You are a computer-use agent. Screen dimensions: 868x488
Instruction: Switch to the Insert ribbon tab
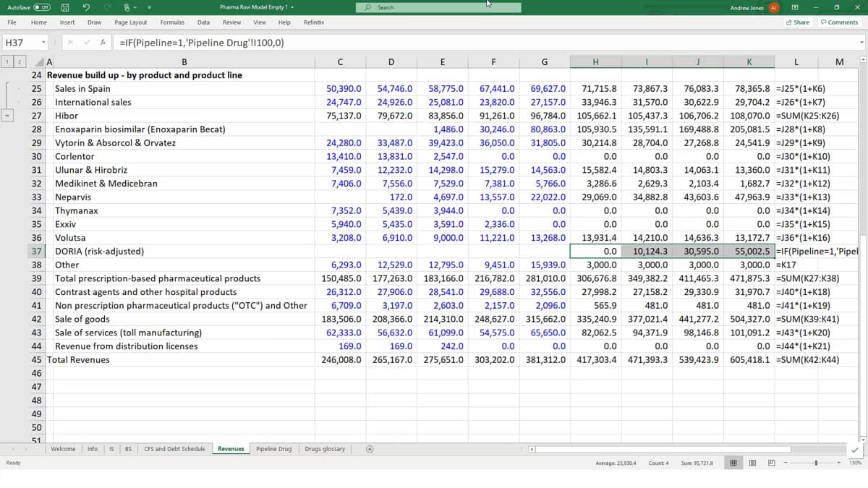click(67, 22)
